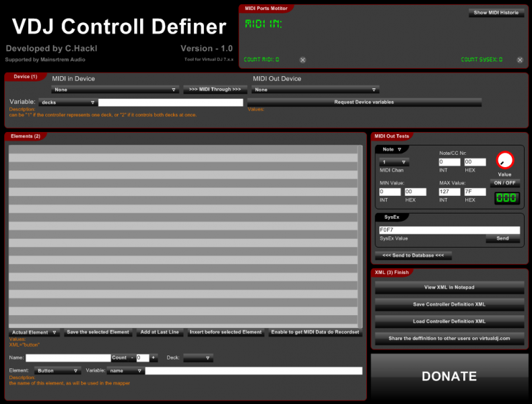This screenshot has width=532, height=404.
Task: Click the MAX Value HEX field
Action: coord(475,192)
